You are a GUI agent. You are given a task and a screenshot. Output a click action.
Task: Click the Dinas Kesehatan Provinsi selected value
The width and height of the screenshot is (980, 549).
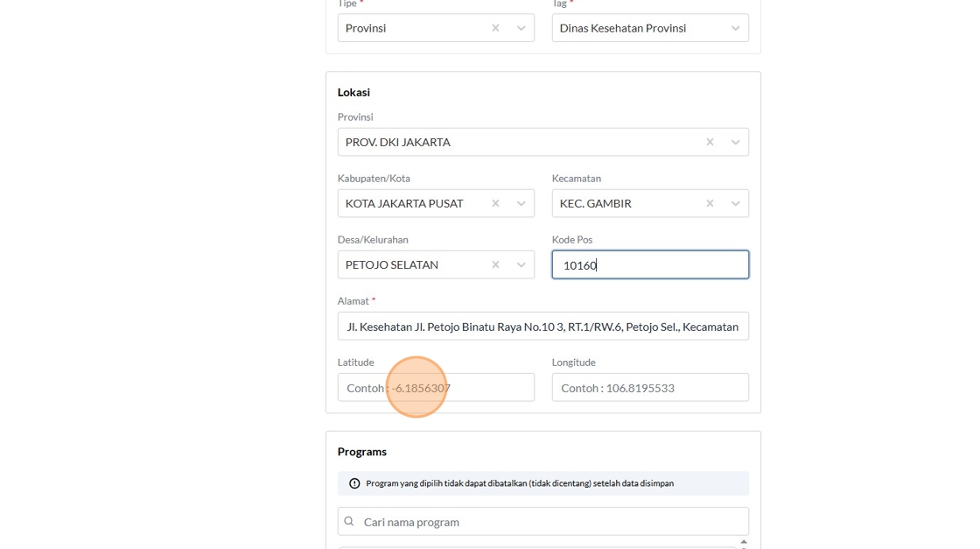pyautogui.click(x=622, y=28)
